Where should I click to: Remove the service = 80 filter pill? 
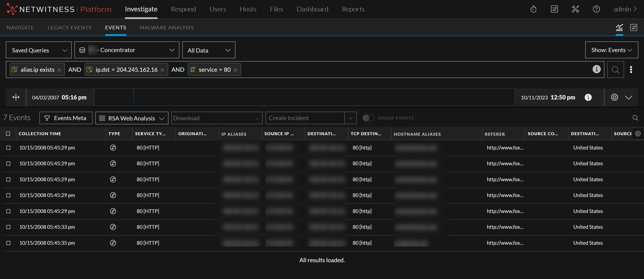(235, 70)
